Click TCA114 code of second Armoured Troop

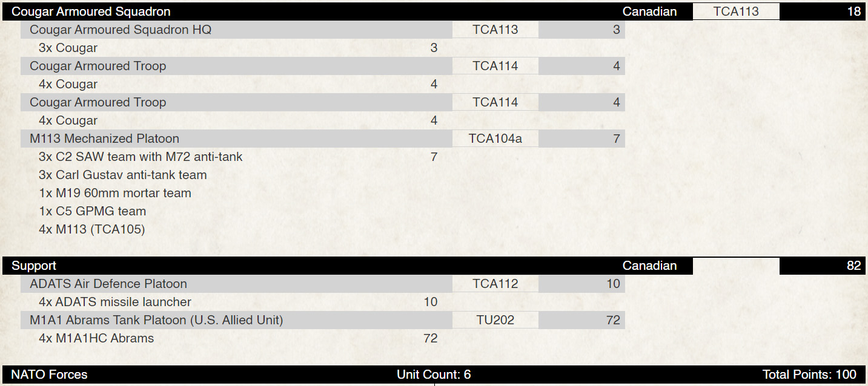(495, 102)
